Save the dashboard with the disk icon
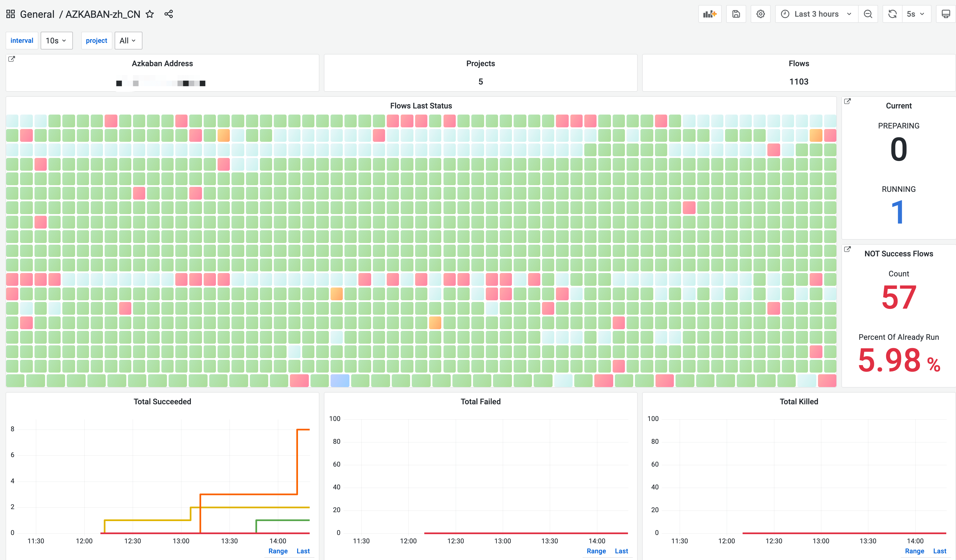This screenshot has height=560, width=956. pos(736,14)
